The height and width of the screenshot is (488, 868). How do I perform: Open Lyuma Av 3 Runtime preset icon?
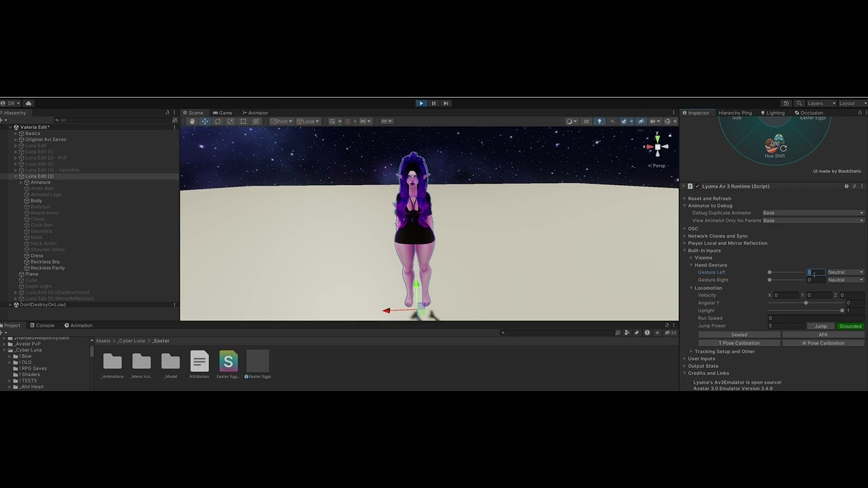854,186
